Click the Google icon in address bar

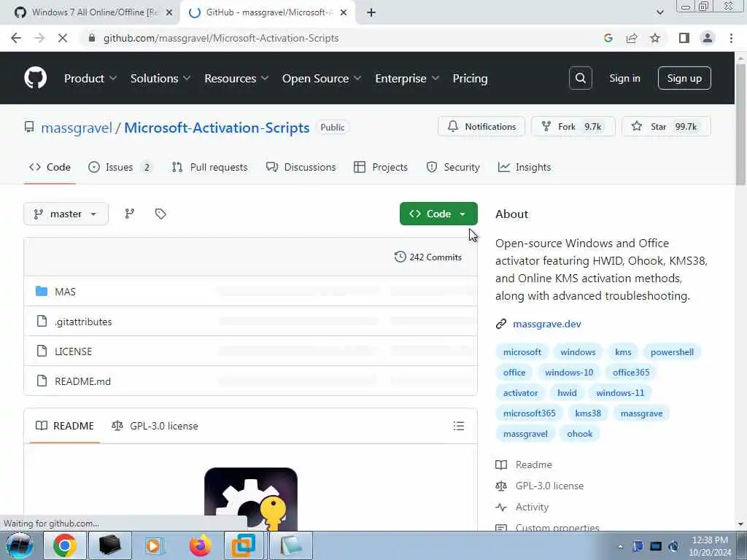608,38
